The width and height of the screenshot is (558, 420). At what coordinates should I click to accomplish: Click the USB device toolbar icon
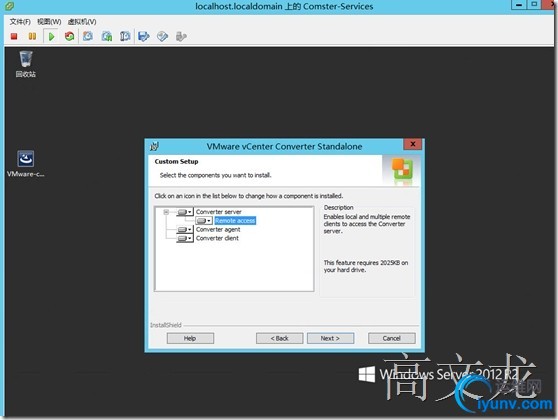pyautogui.click(x=181, y=36)
